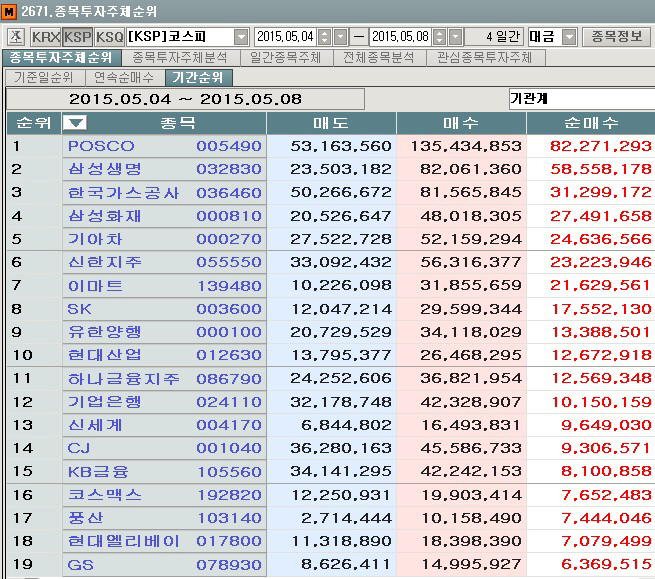655x579 pixels.
Task: Open the 대금 unit dropdown
Action: click(569, 37)
